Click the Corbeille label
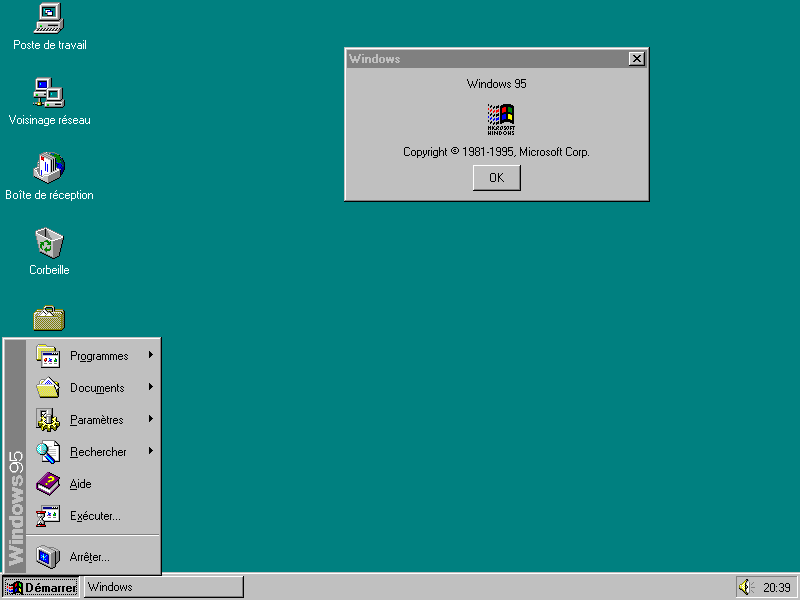The width and height of the screenshot is (800, 600). point(49,270)
